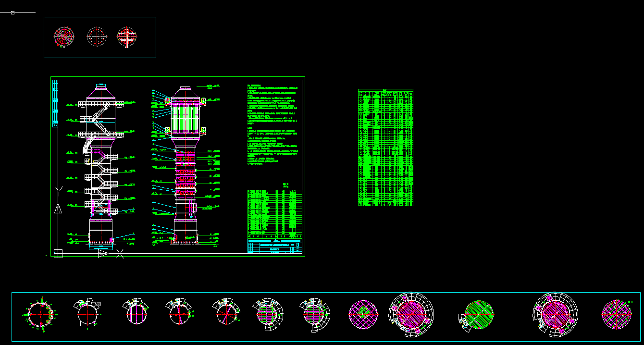Select the standalone green nozzle table
This screenshot has height=345, width=644.
(385, 148)
